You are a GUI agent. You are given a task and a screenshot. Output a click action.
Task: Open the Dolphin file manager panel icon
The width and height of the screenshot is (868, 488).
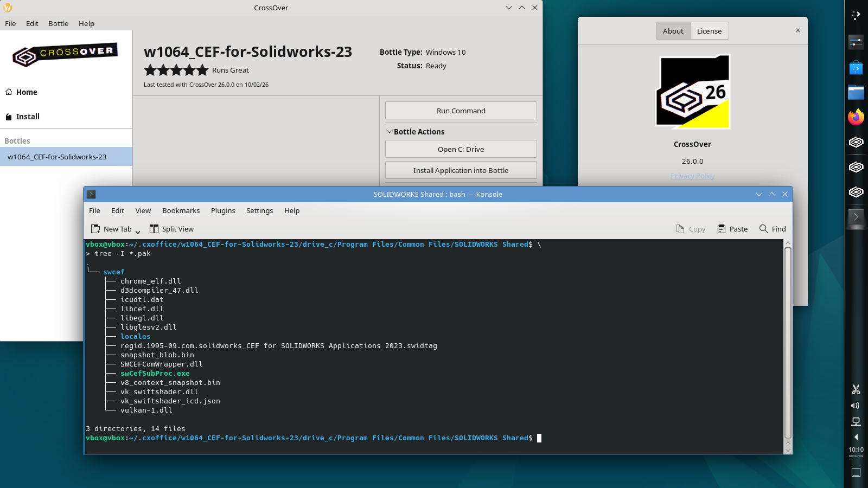856,92
